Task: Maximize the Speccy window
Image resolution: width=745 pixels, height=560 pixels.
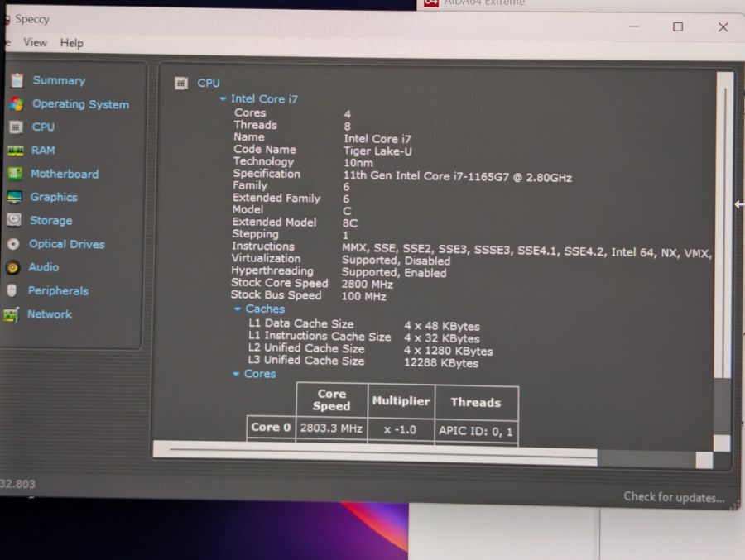Action: point(678,26)
